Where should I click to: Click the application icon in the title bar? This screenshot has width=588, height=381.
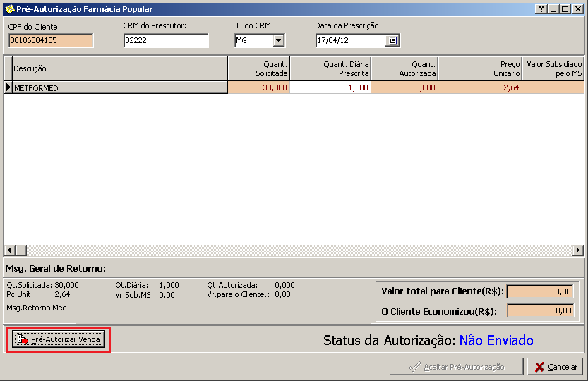click(9, 9)
